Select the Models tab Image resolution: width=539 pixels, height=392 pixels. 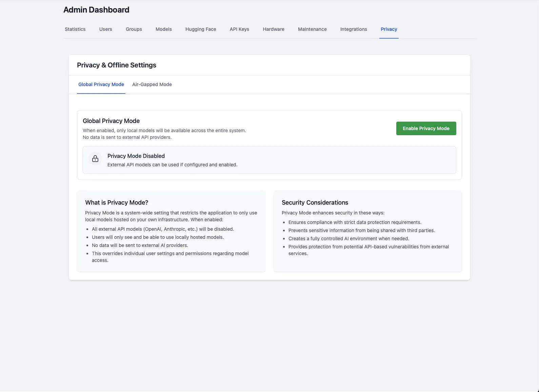click(x=163, y=29)
